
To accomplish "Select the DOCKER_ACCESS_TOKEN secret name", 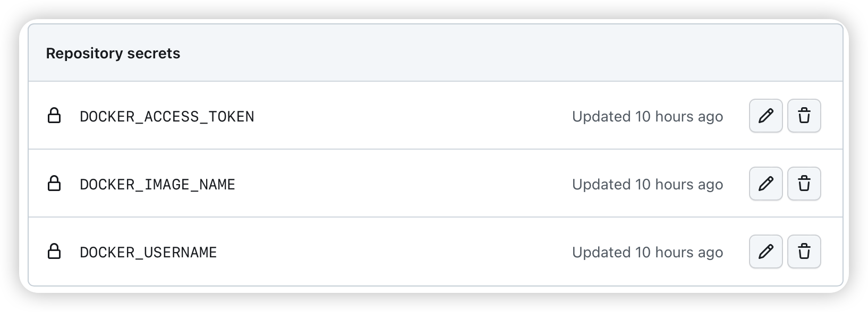I will [x=167, y=117].
